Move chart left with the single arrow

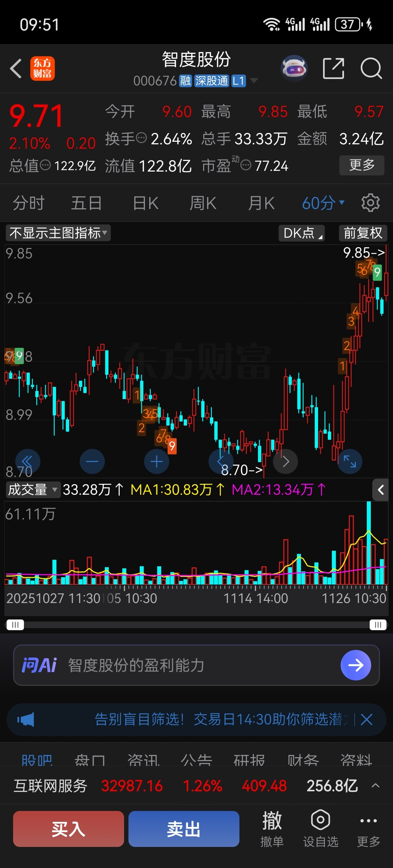221,462
